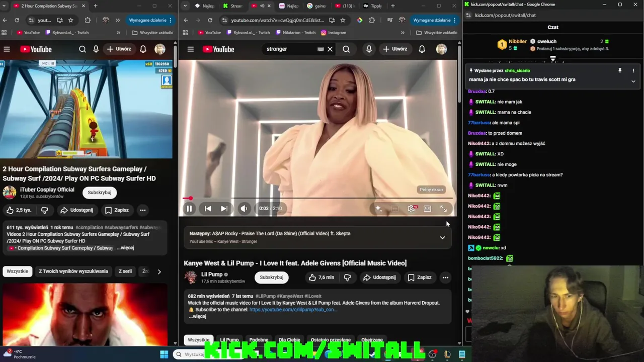The image size is (644, 362).
Task: Open extensions puzzle icon in middle window
Action: pyautogui.click(x=372, y=20)
